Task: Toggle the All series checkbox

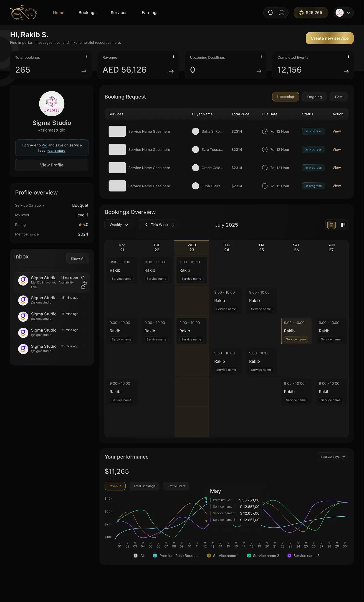Action: click(136, 556)
